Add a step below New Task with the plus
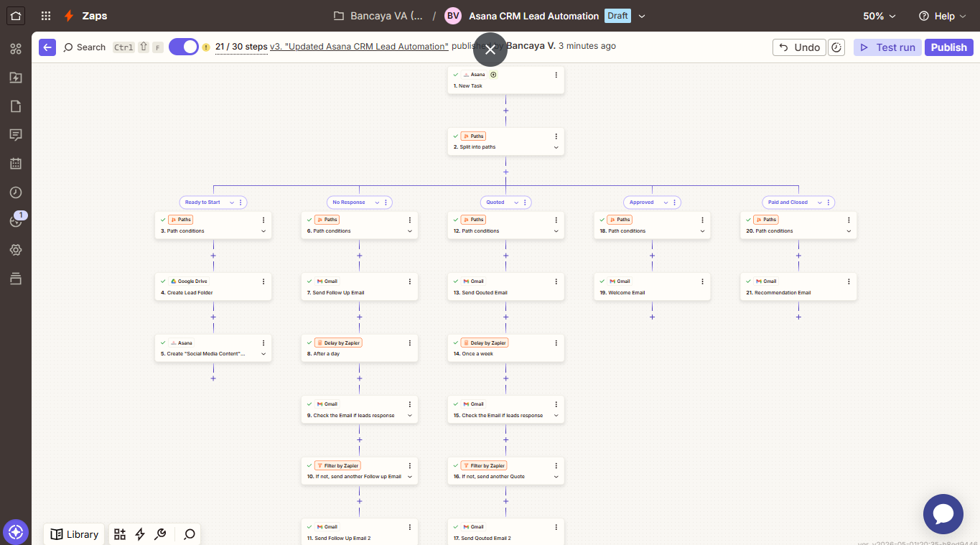The height and width of the screenshot is (545, 980). click(506, 111)
